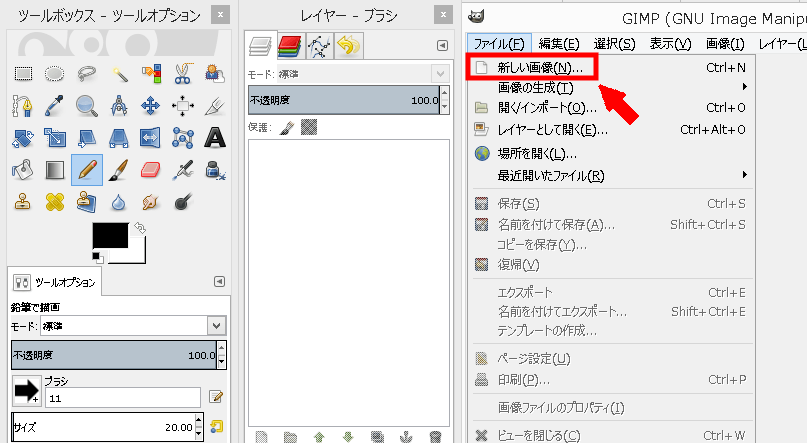
Task: Reset colors to black and white
Action: 98,257
